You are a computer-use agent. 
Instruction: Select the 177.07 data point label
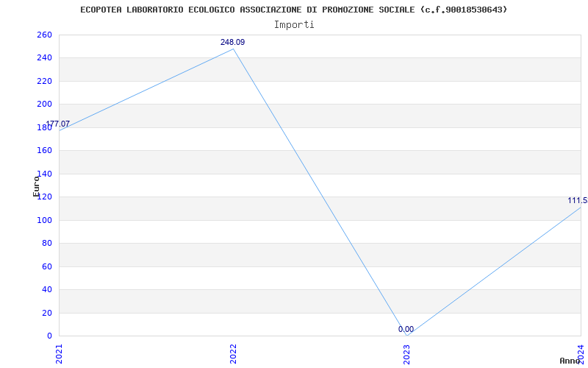click(58, 124)
